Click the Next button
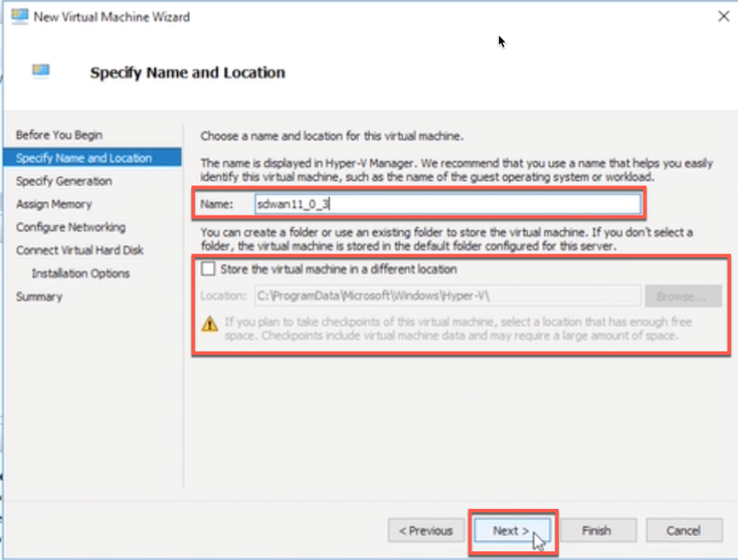This screenshot has height=560, width=738. [x=512, y=531]
